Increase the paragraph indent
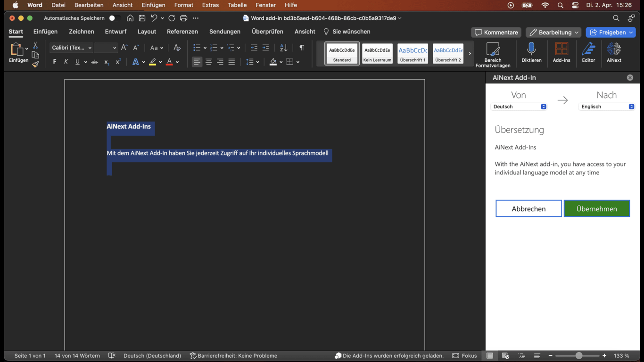This screenshot has width=644, height=362. [x=266, y=48]
